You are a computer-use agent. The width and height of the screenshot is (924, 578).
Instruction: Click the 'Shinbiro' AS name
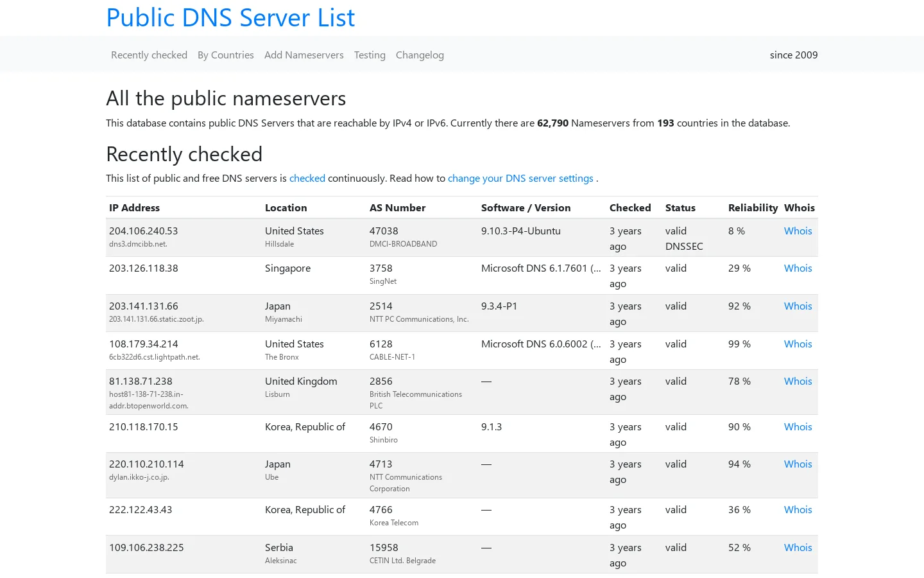pyautogui.click(x=383, y=440)
